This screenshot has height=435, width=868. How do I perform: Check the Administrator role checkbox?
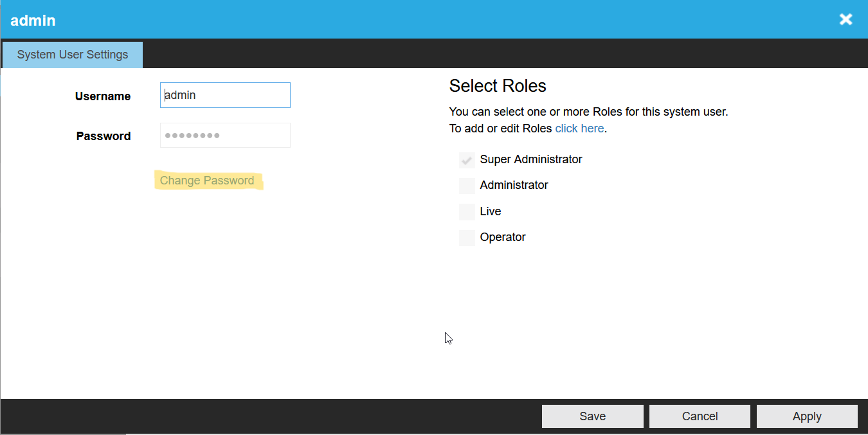467,186
